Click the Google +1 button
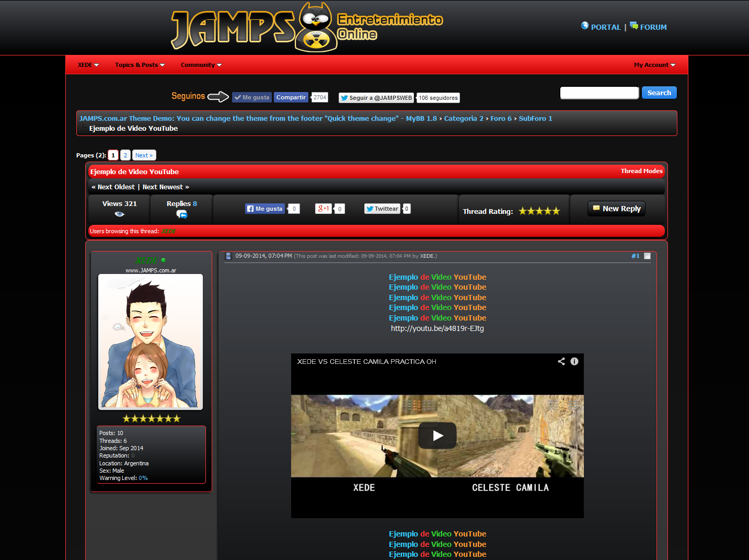Viewport: 749px width, 560px height. point(324,209)
